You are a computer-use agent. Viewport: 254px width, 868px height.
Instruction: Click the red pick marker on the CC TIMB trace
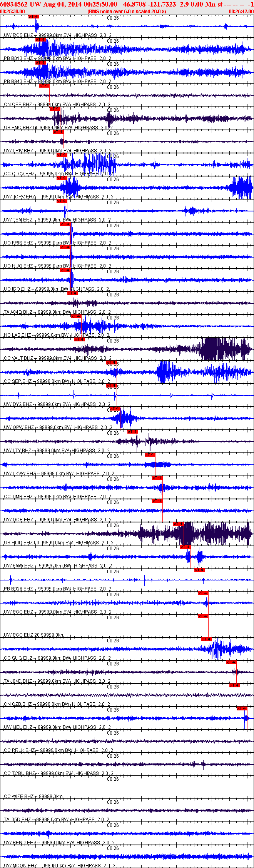[157, 478]
